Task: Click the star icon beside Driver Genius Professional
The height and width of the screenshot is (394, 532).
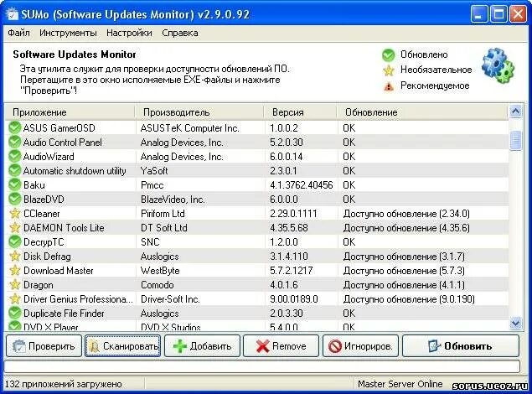Action: coord(14,299)
